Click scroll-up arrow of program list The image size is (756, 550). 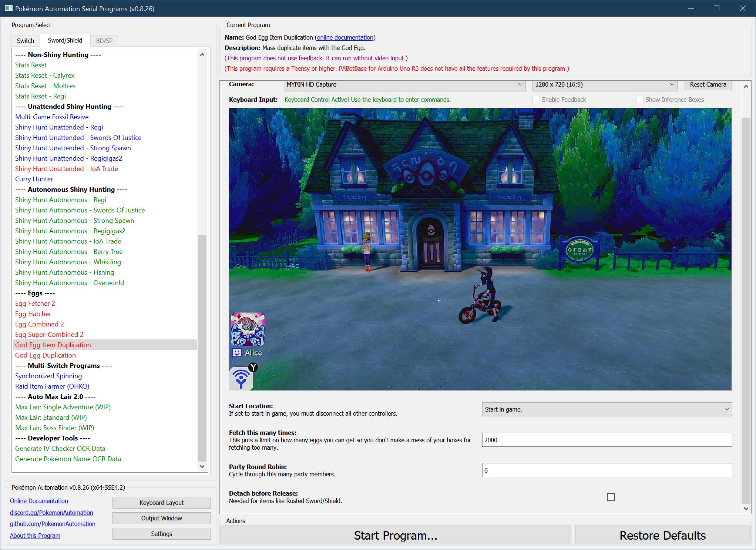(202, 55)
